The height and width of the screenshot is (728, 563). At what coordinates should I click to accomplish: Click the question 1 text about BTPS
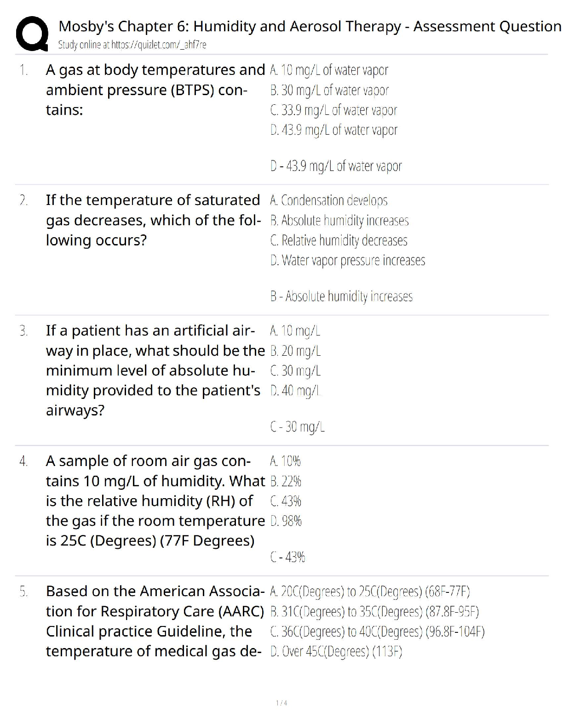(155, 90)
